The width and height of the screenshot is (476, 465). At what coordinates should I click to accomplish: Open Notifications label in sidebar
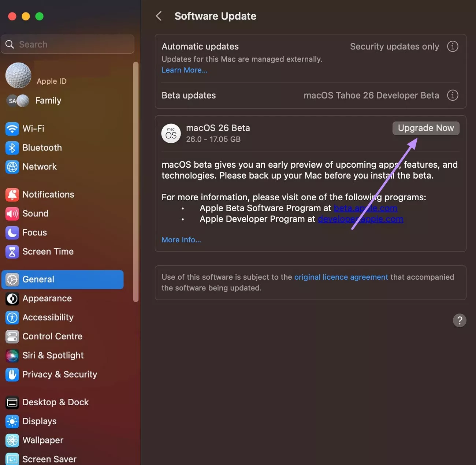click(48, 194)
